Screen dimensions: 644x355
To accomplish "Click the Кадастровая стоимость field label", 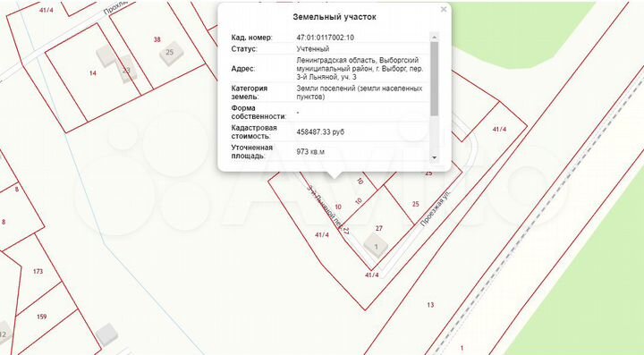I will [x=254, y=131].
